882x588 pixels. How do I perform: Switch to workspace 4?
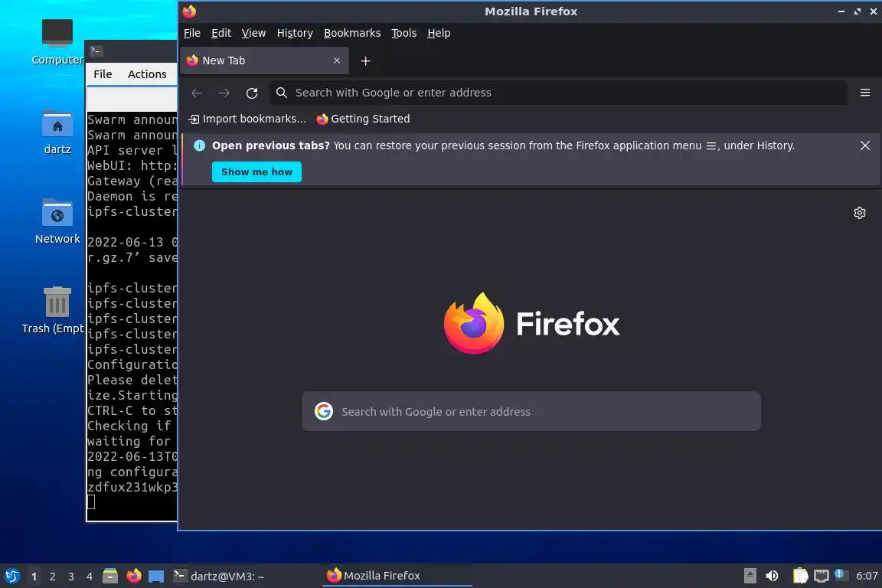pos(90,577)
